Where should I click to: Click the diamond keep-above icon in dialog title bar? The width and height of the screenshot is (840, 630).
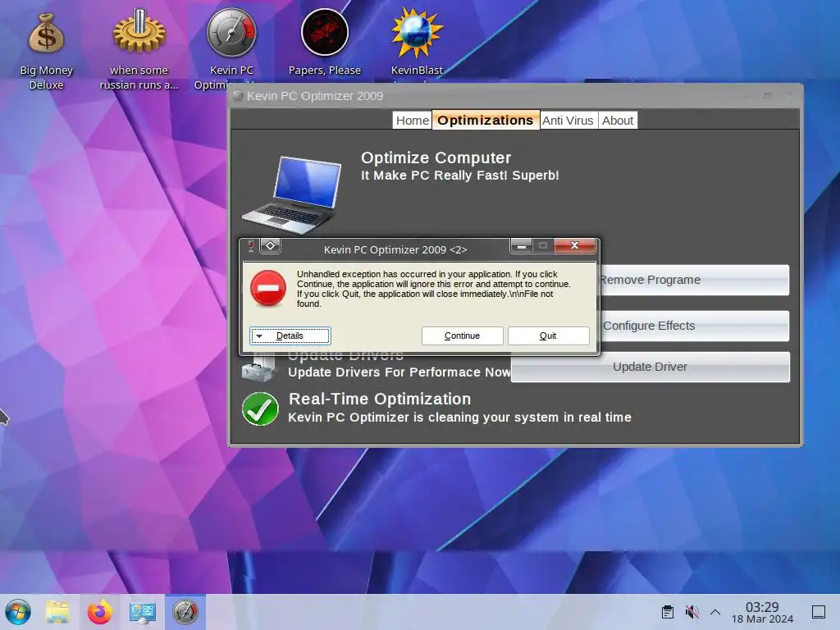point(271,246)
